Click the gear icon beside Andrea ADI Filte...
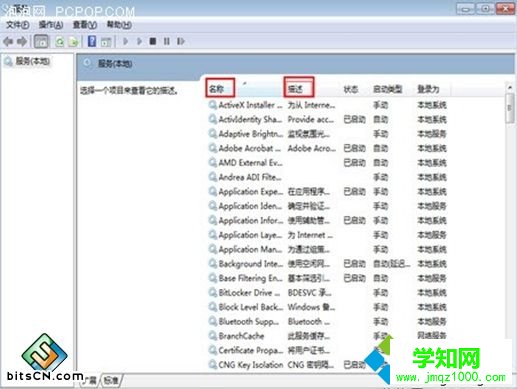This screenshot has height=389, width=517. (x=213, y=177)
